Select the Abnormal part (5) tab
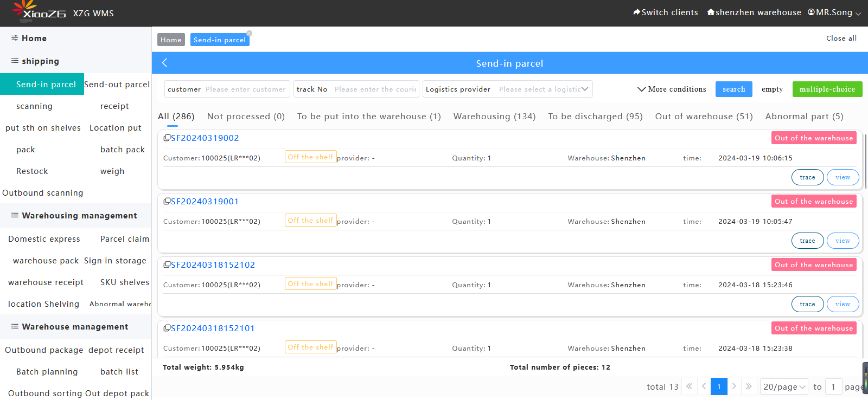The image size is (868, 400). tap(804, 117)
